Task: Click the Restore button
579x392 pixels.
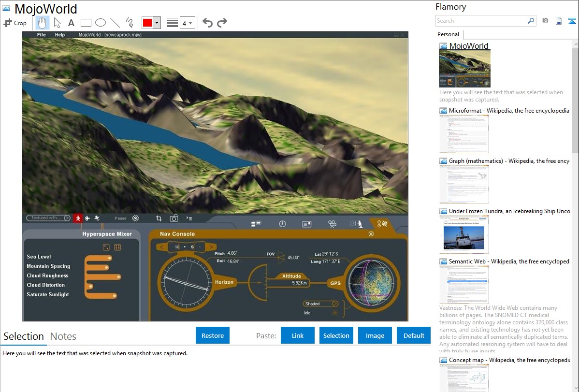Action: [x=213, y=335]
